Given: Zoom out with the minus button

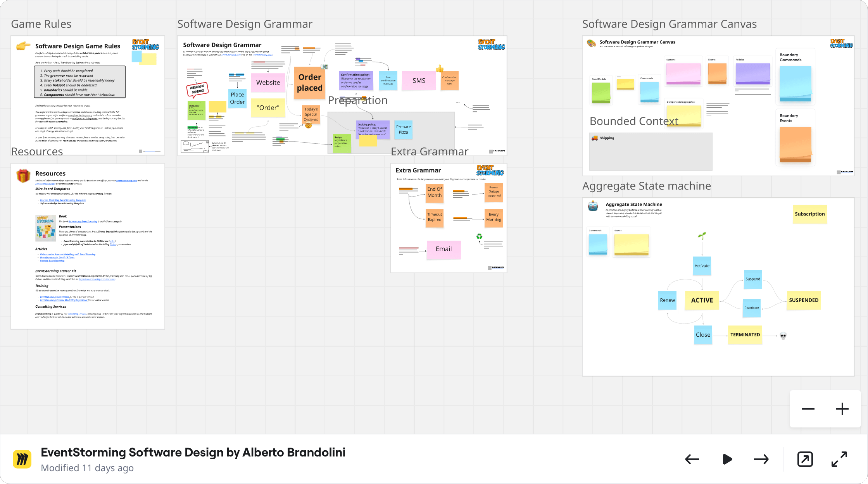Looking at the screenshot, I should 808,409.
